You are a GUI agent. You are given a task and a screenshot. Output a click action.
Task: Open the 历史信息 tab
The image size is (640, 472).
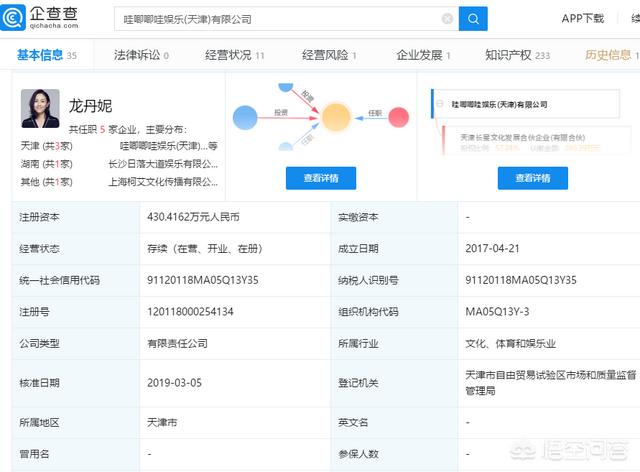coord(611,55)
